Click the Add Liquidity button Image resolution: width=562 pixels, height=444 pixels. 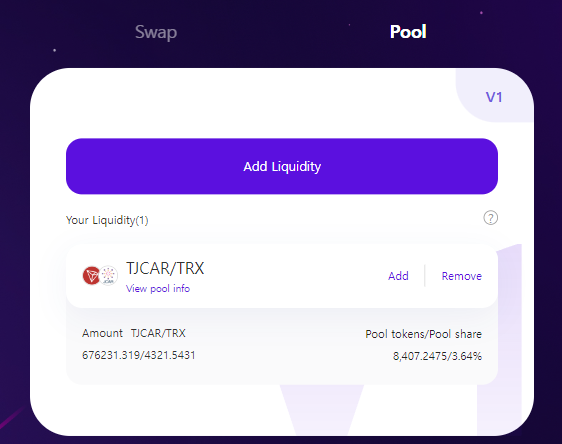(282, 166)
